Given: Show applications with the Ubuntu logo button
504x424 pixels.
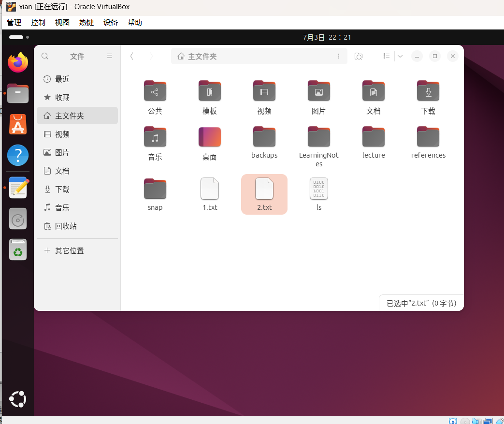Looking at the screenshot, I should (x=18, y=399).
